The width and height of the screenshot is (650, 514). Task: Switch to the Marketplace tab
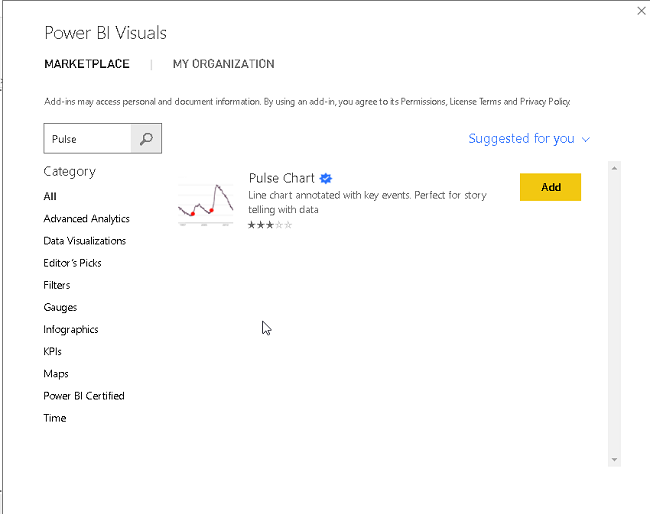tap(87, 64)
